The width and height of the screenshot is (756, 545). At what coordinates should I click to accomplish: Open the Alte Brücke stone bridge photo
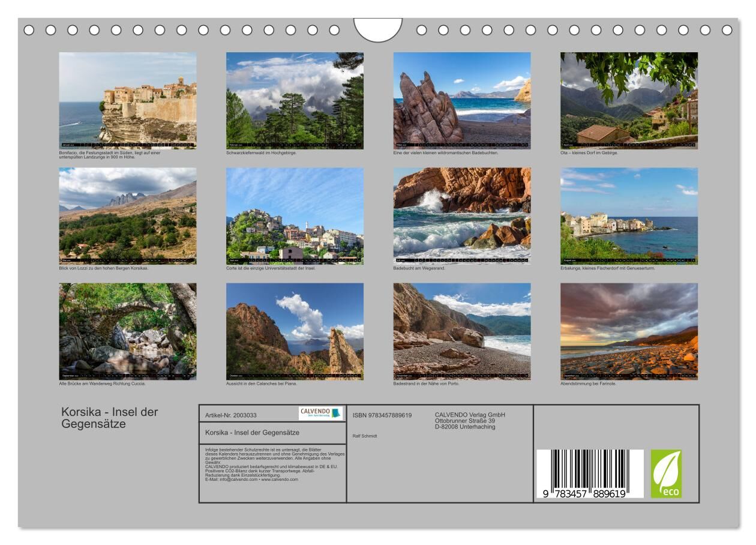point(127,331)
